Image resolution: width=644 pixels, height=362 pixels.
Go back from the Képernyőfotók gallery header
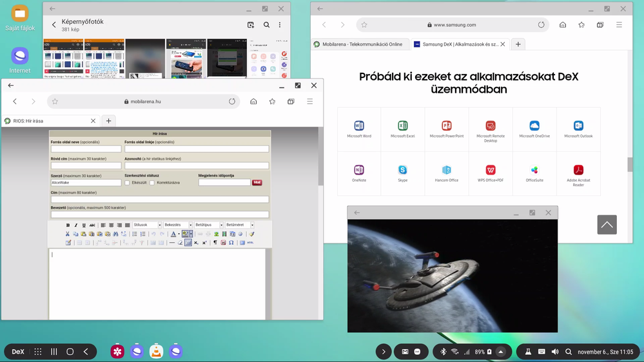point(54,25)
